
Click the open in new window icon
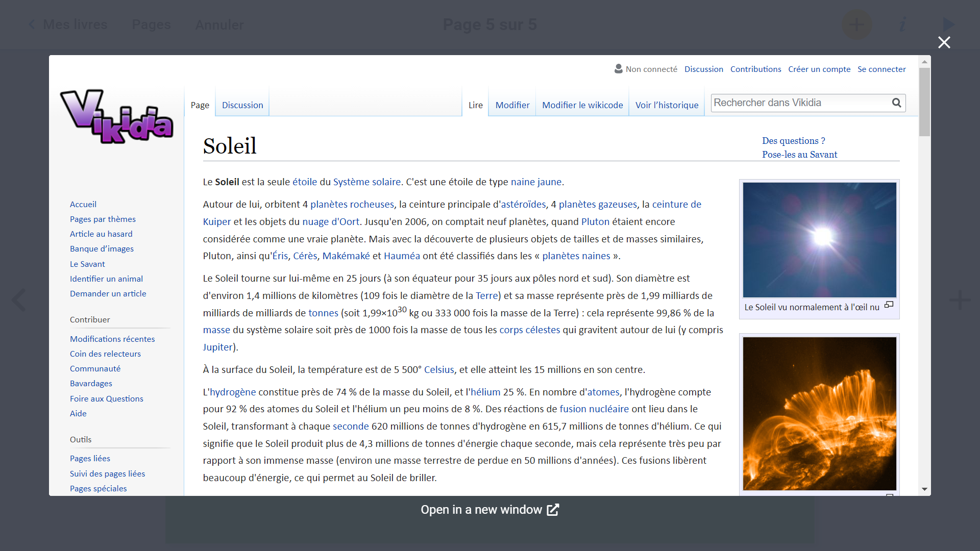(x=553, y=510)
